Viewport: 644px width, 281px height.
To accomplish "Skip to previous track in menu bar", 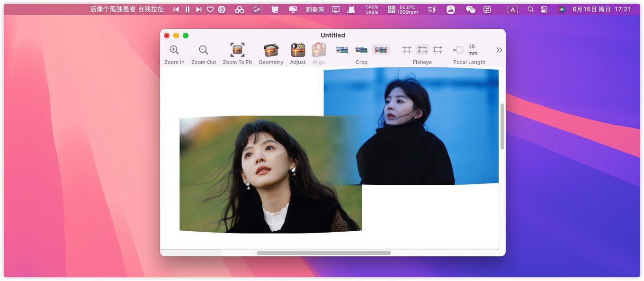I will click(x=176, y=9).
